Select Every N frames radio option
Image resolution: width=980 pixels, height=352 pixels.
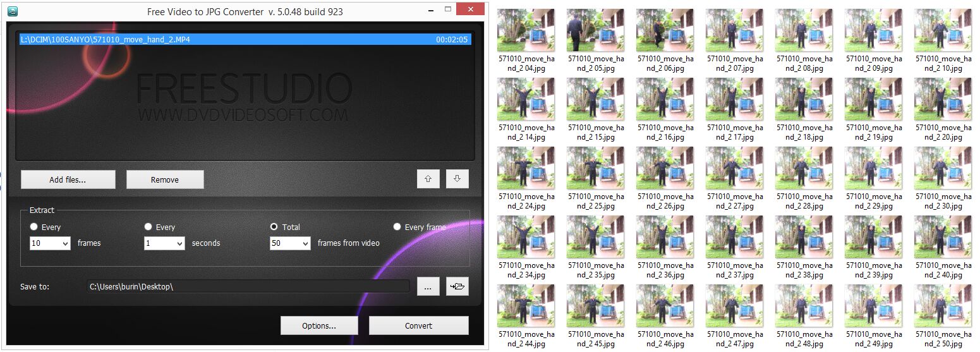[34, 227]
